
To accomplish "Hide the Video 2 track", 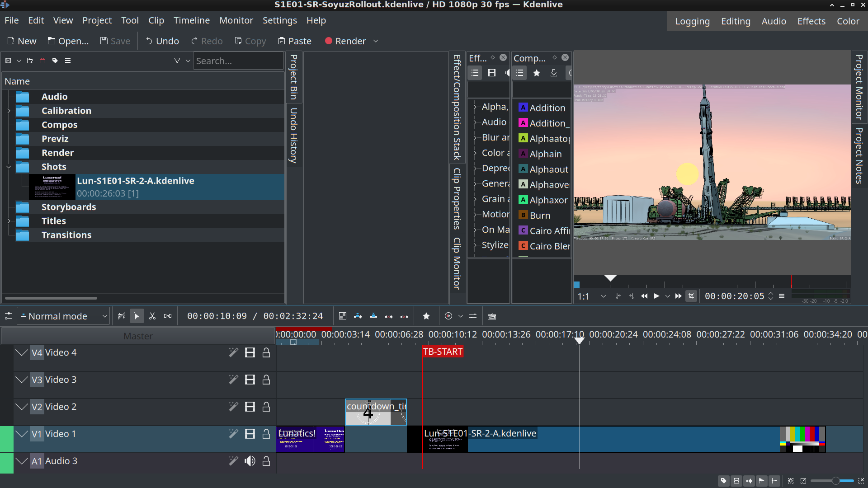I will pos(250,407).
